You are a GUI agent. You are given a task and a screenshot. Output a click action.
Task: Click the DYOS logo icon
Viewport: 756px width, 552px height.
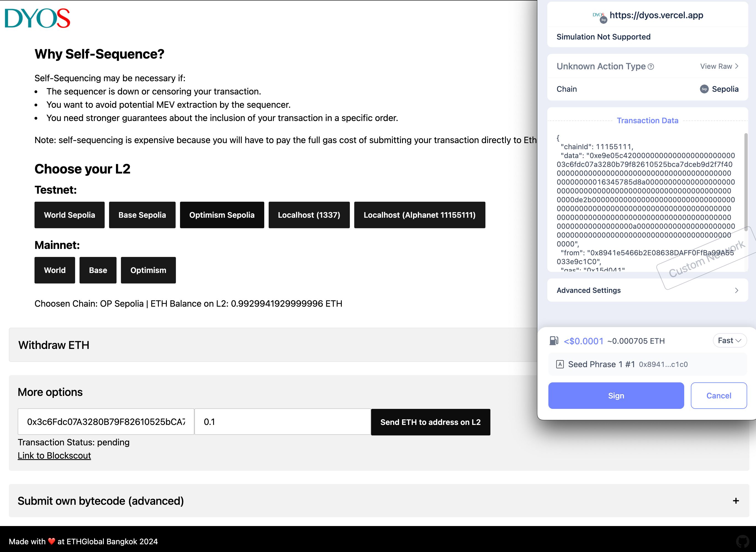[x=37, y=18]
